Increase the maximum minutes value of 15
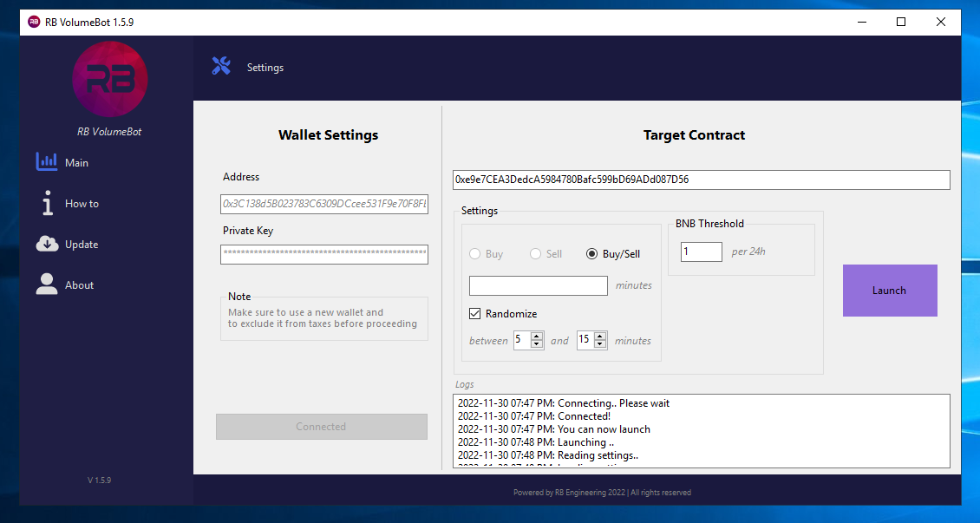 click(600, 337)
